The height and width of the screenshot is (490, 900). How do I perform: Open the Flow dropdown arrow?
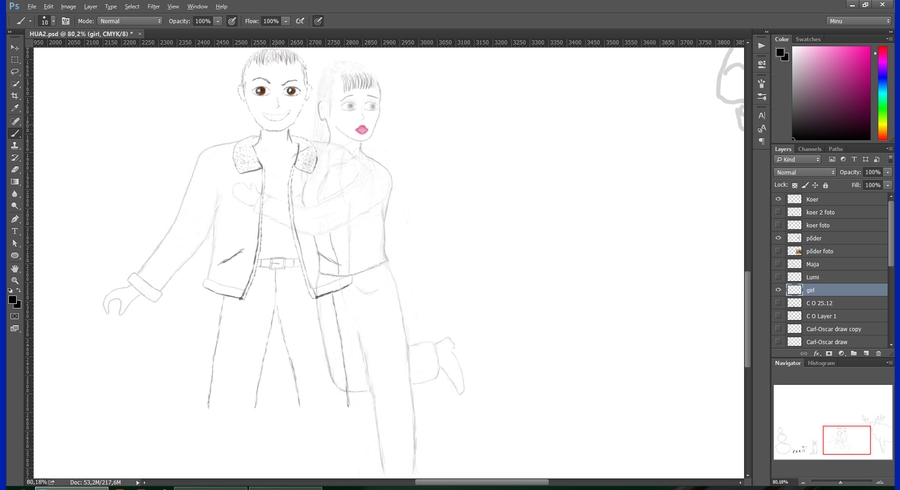(x=285, y=21)
